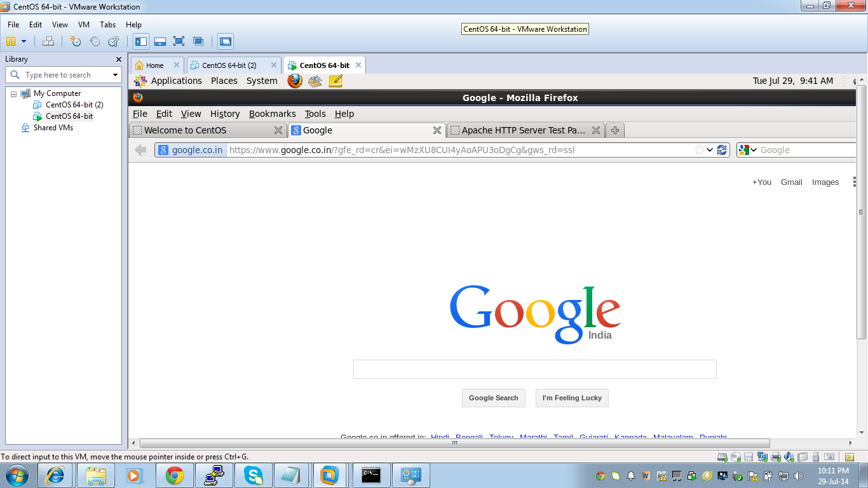868x488 pixels.
Task: Open notes applet in GNOME panel
Action: (336, 81)
